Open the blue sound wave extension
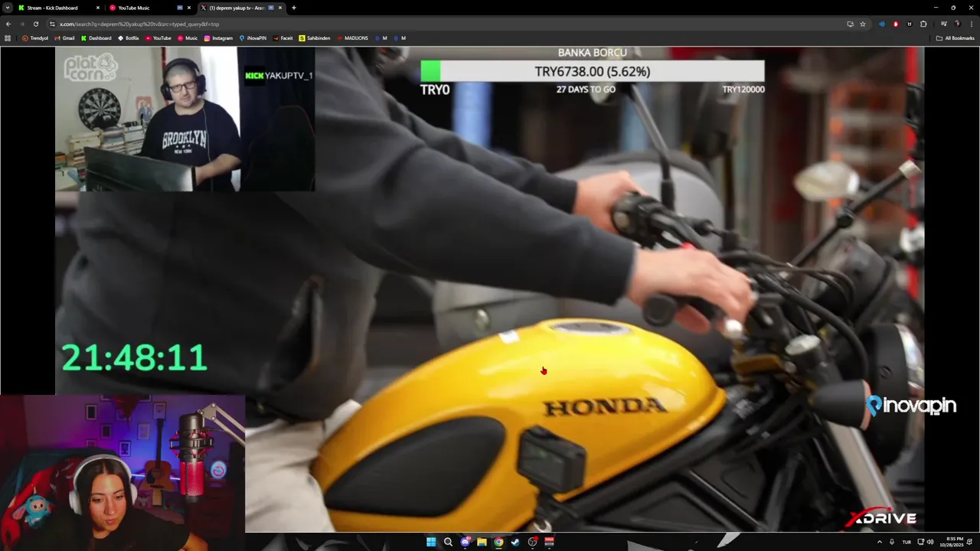The image size is (980, 551). (882, 24)
